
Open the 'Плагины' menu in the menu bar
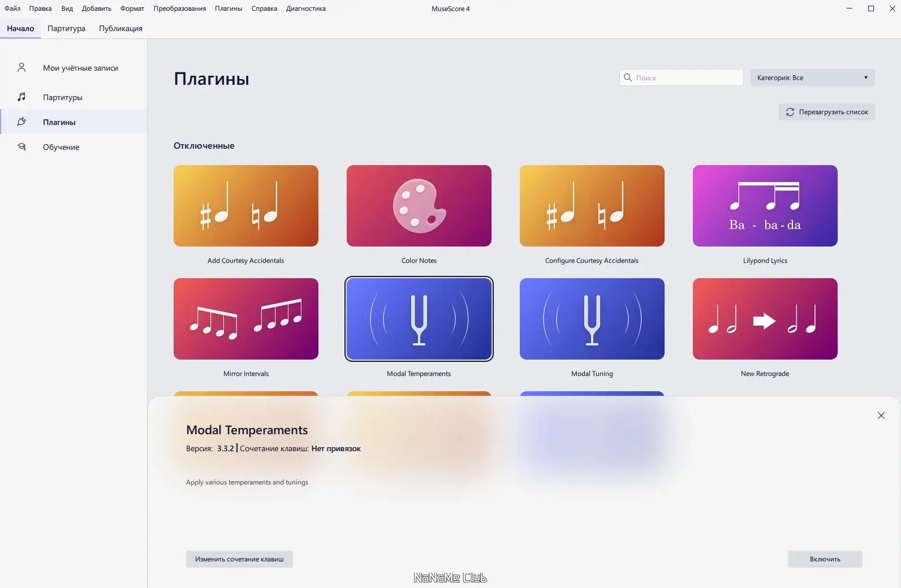pyautogui.click(x=228, y=8)
